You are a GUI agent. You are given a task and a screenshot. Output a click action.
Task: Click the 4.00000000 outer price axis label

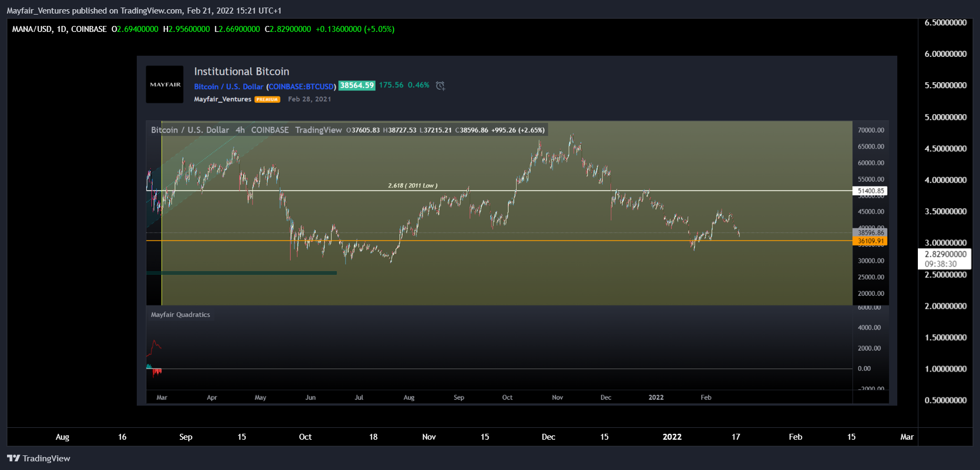(x=945, y=180)
